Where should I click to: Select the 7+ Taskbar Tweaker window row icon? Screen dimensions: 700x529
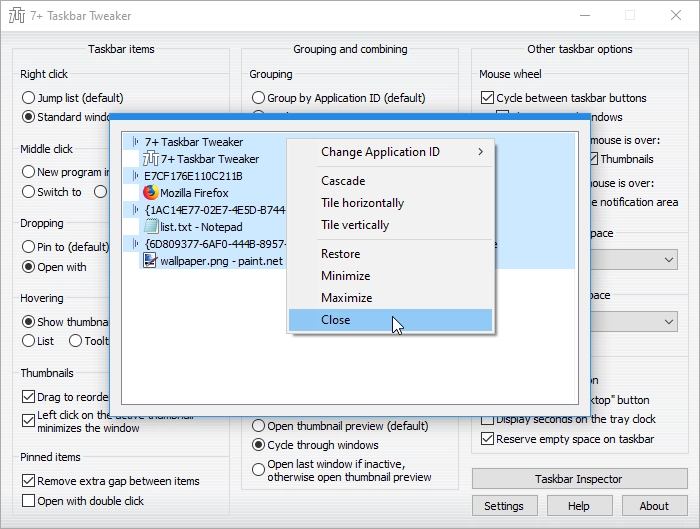(151, 158)
